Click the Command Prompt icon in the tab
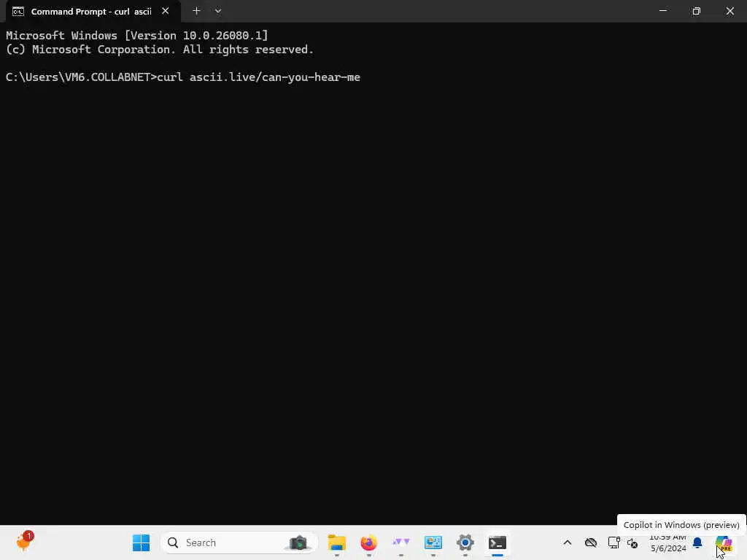 [x=18, y=12]
